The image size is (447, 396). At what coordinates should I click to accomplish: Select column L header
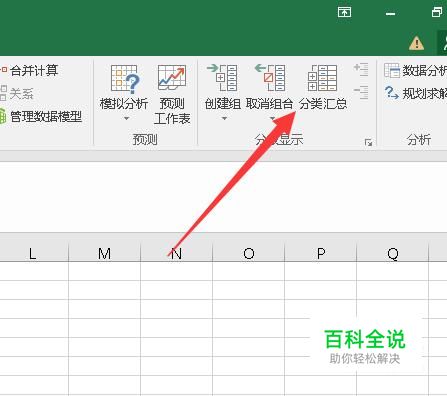pyautogui.click(x=32, y=253)
